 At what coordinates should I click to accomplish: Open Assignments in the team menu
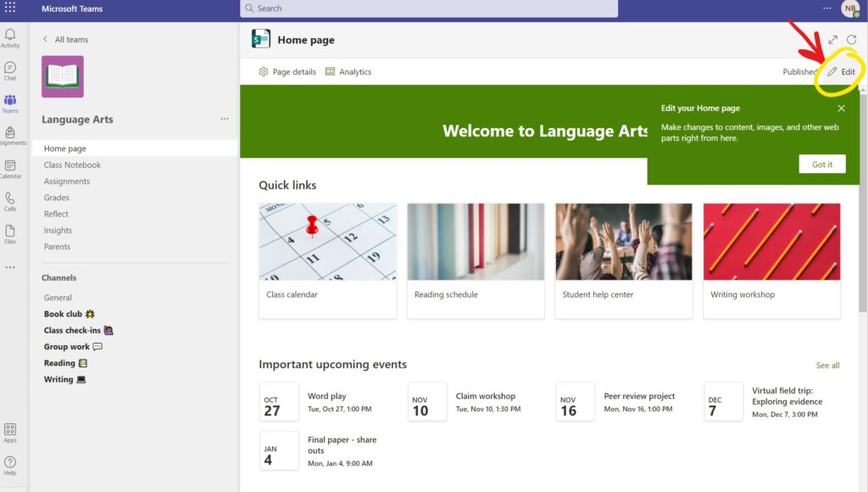click(66, 182)
